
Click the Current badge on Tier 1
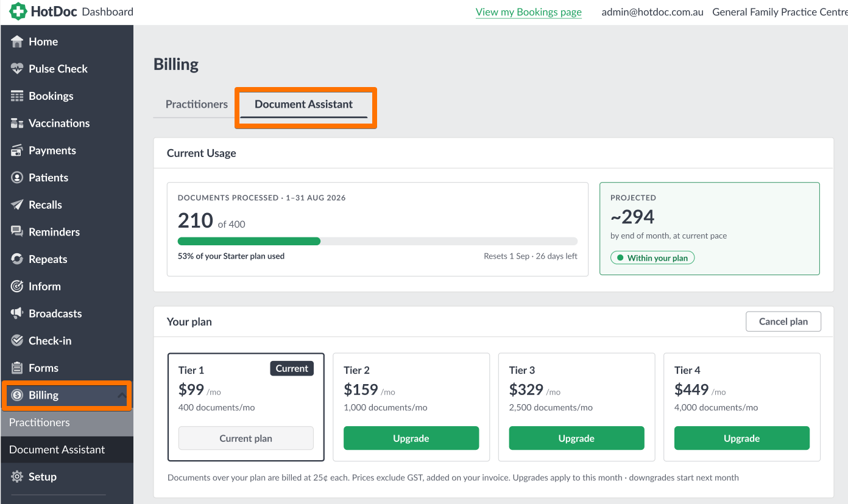tap(292, 368)
